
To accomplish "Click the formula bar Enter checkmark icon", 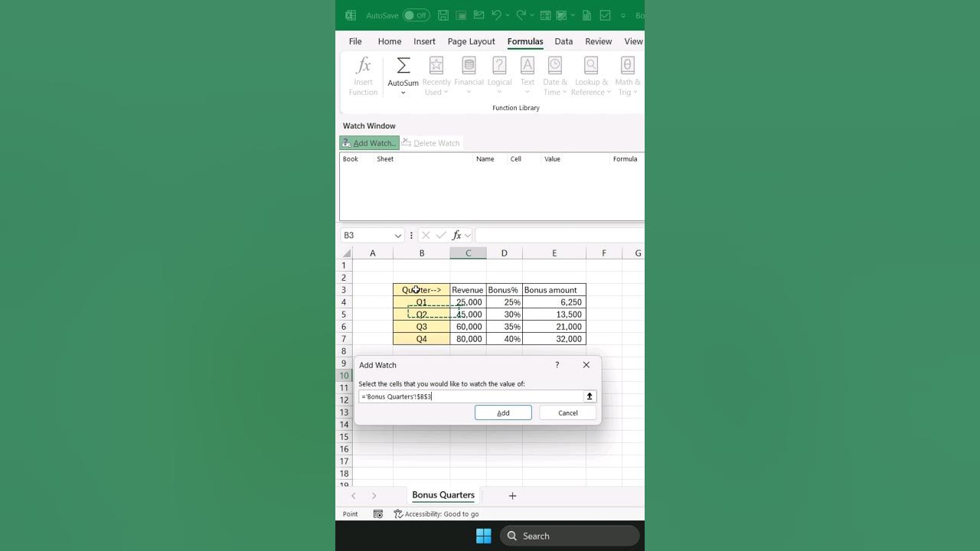I will point(441,236).
